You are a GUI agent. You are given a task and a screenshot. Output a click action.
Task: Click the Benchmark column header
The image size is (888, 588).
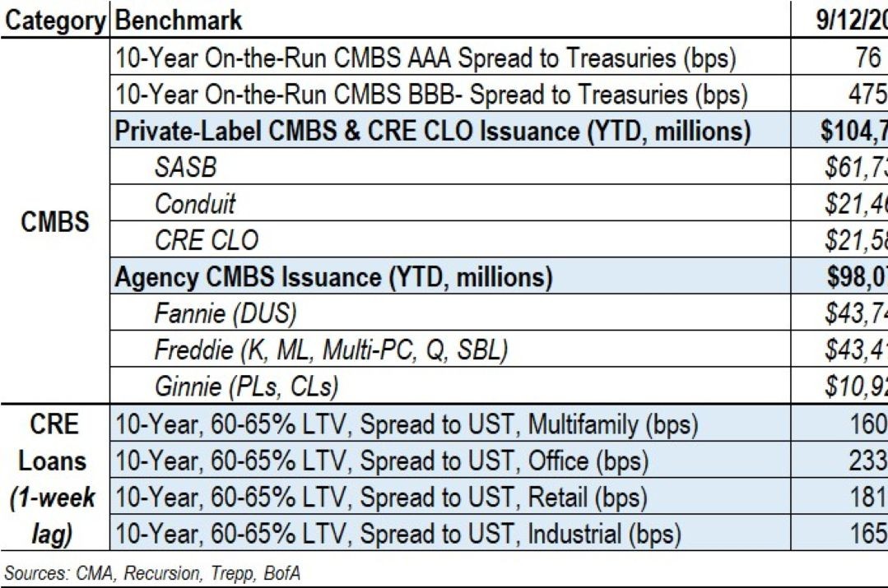pyautogui.click(x=179, y=20)
